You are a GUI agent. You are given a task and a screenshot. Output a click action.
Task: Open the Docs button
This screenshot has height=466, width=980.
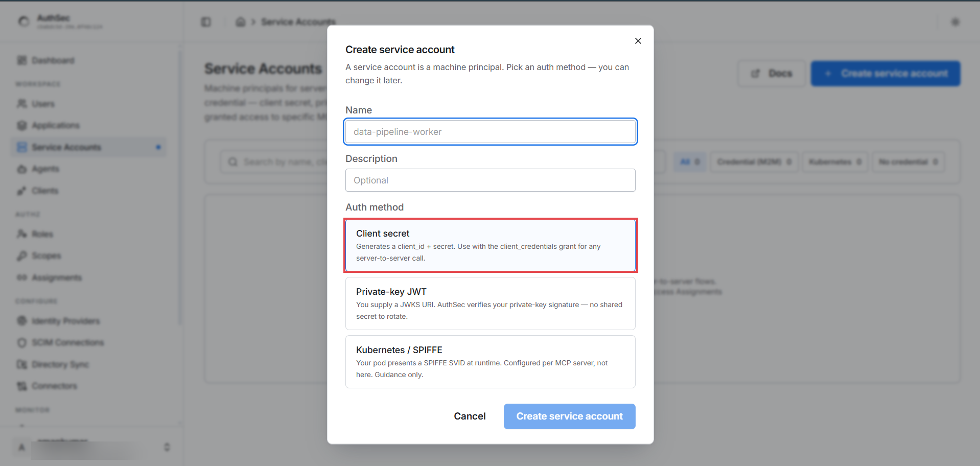(x=772, y=74)
